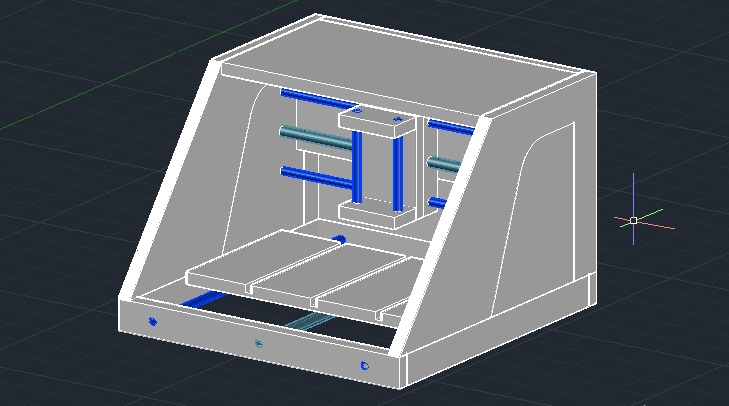Select the right blue screw on front panel
The width and height of the screenshot is (729, 406).
click(x=364, y=366)
